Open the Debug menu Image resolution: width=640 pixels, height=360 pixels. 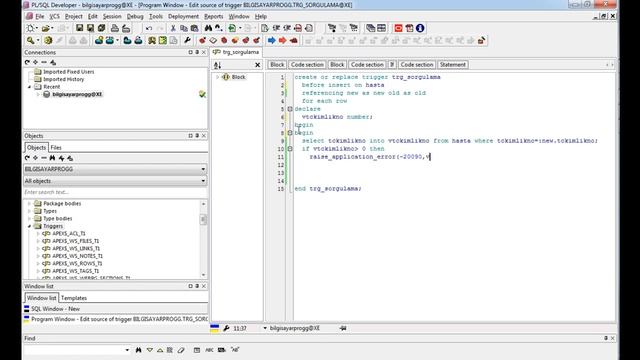[x=135, y=16]
